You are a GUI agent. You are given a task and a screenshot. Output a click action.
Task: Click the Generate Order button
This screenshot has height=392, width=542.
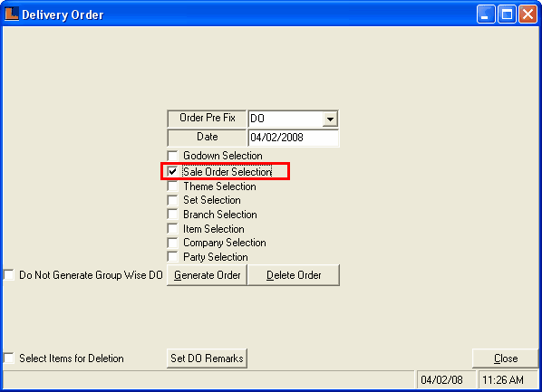(x=207, y=275)
